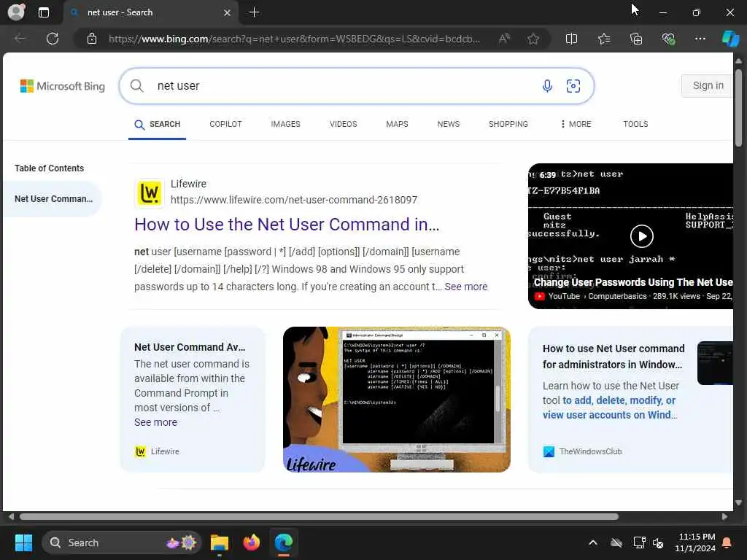The image size is (747, 560).
Task: Click the address bar URL
Action: pyautogui.click(x=294, y=39)
